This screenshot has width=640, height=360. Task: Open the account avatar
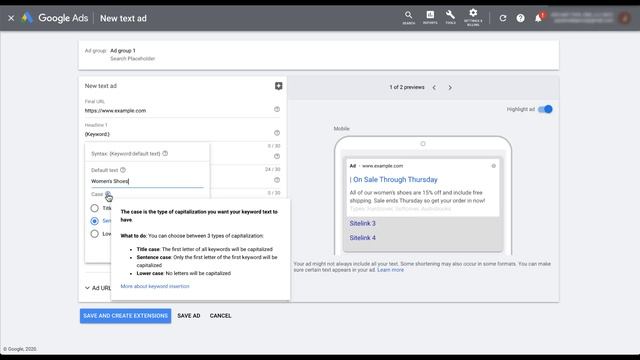tap(624, 18)
